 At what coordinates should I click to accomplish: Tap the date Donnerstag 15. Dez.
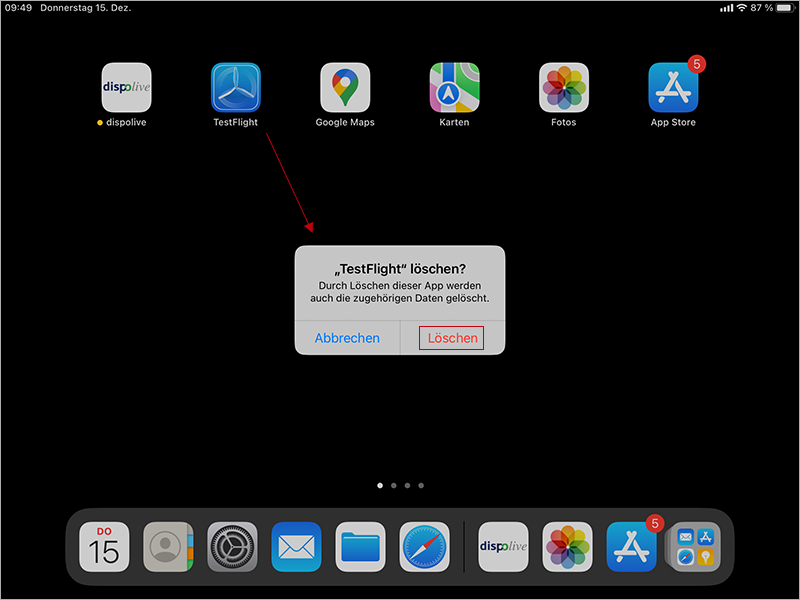[86, 8]
